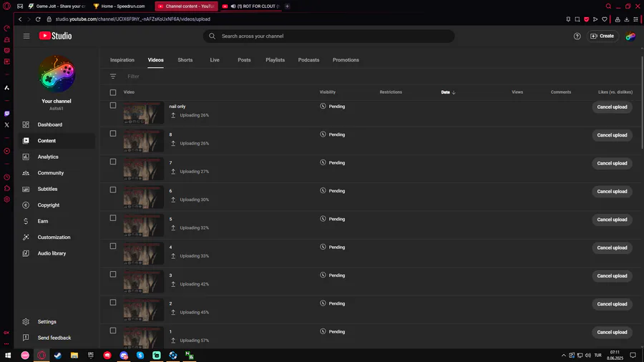The height and width of the screenshot is (362, 644).
Task: Cancel upload of 'nail only' video
Action: 612,107
